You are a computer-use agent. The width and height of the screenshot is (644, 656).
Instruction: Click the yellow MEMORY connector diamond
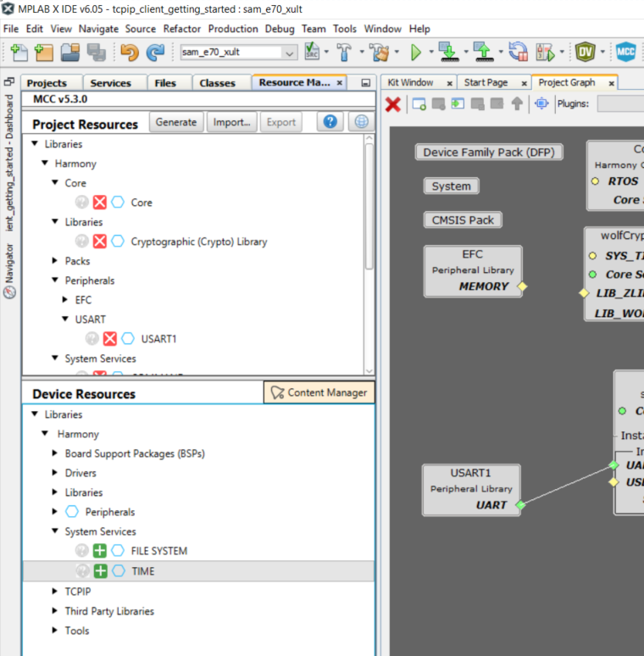pos(522,286)
